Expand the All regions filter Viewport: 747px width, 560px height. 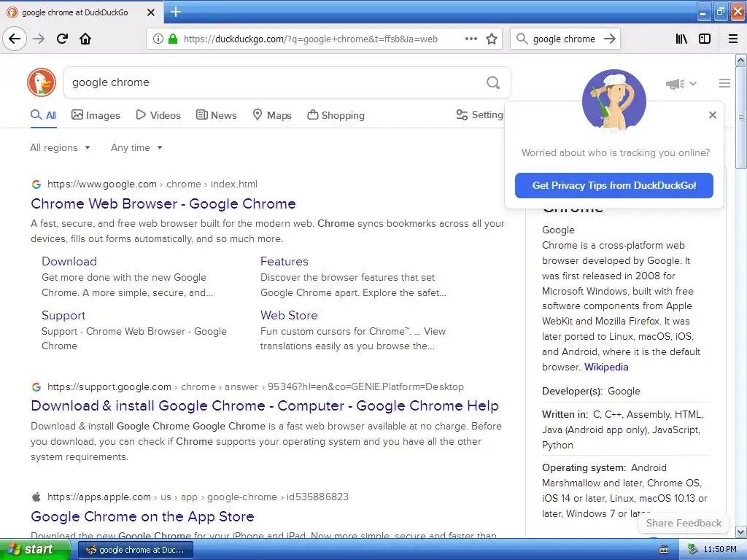pos(60,147)
